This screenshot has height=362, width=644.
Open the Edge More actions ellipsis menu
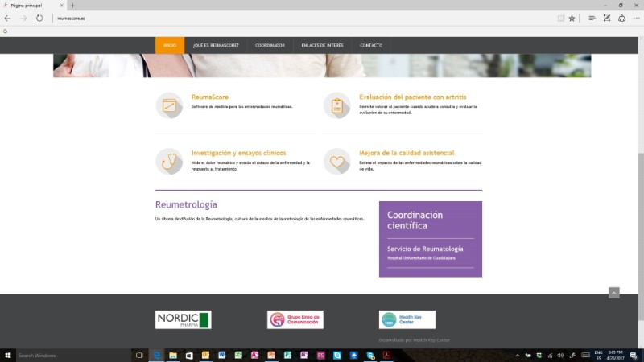tap(636, 18)
